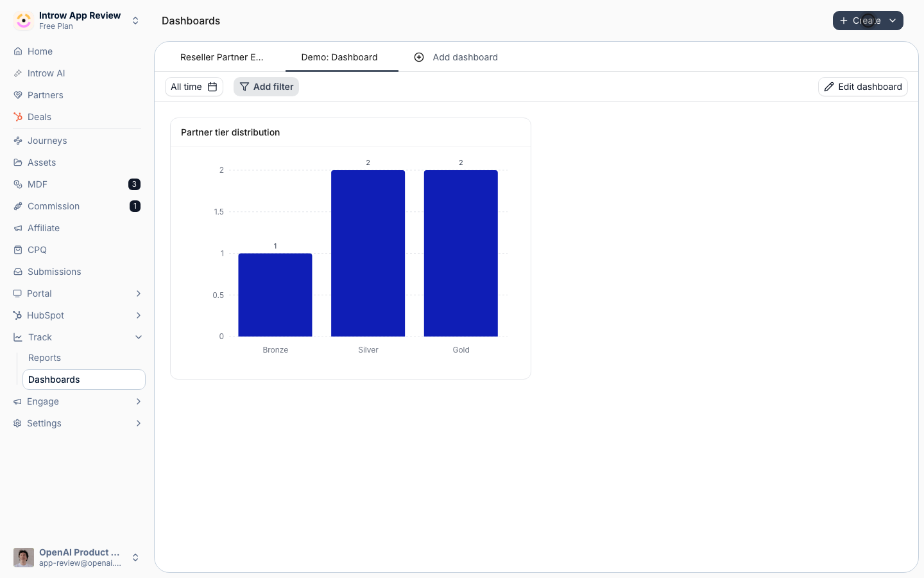Click the Introw logo in the workspace header
The image size is (924, 578).
(24, 21)
